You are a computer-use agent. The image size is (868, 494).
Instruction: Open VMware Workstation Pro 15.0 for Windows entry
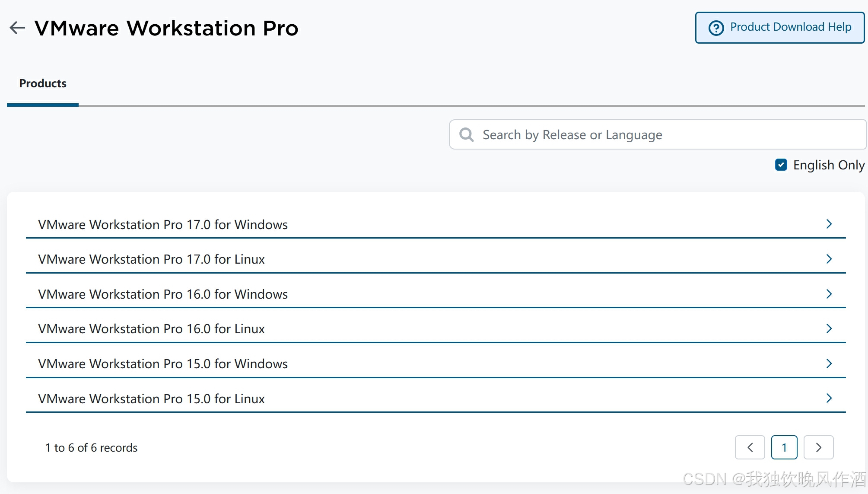click(163, 364)
